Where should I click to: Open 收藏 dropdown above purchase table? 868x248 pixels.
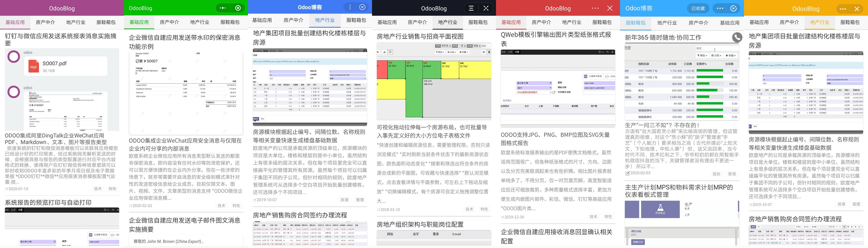[730, 55]
